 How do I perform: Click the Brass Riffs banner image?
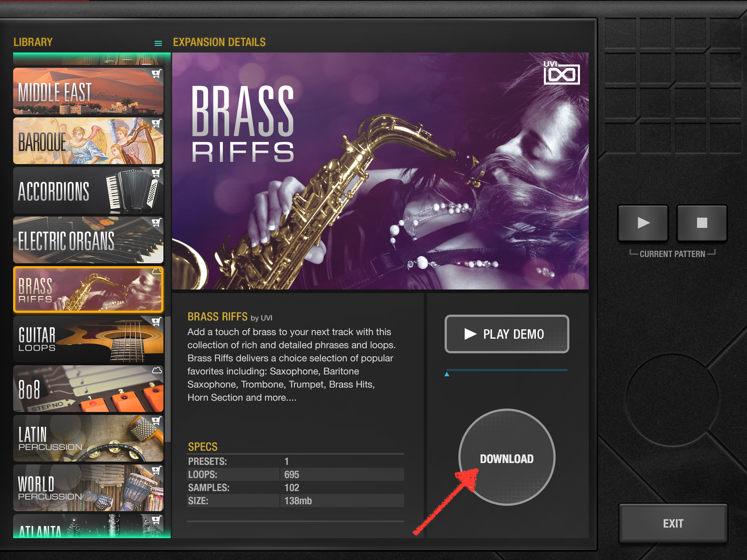tap(380, 171)
